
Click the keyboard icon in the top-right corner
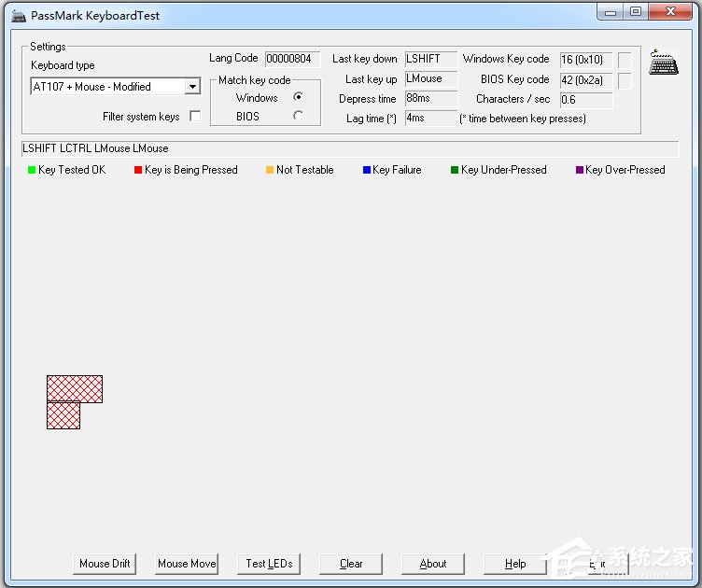click(664, 62)
